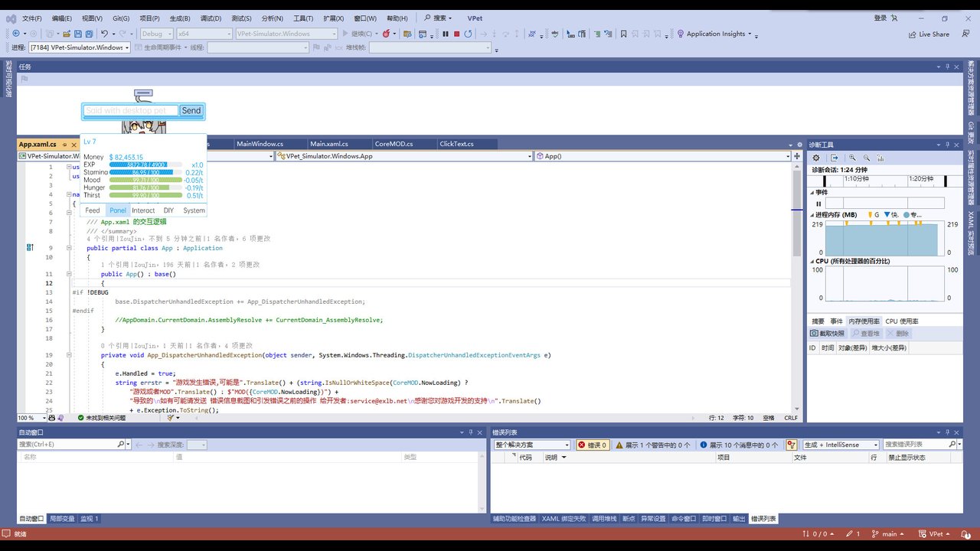Click the EXP progress bar in pet panel
Viewport: 980px width, 551px height.
coord(145,165)
